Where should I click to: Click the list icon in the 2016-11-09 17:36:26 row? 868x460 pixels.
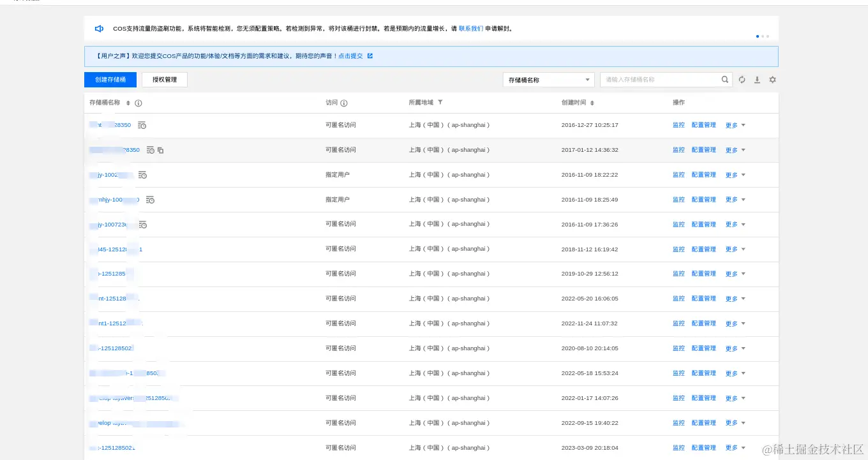(142, 225)
